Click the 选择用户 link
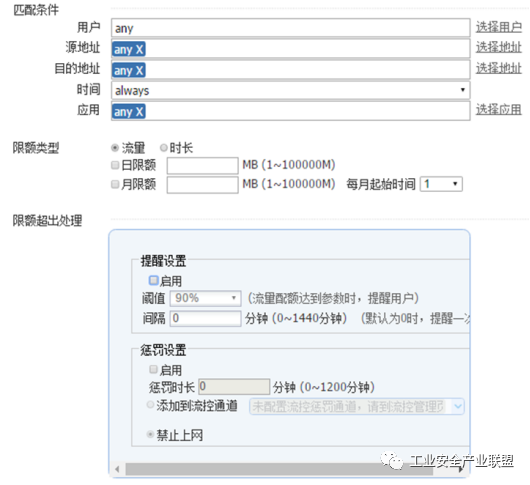Viewport: 530px width, 485px height. 499,27
